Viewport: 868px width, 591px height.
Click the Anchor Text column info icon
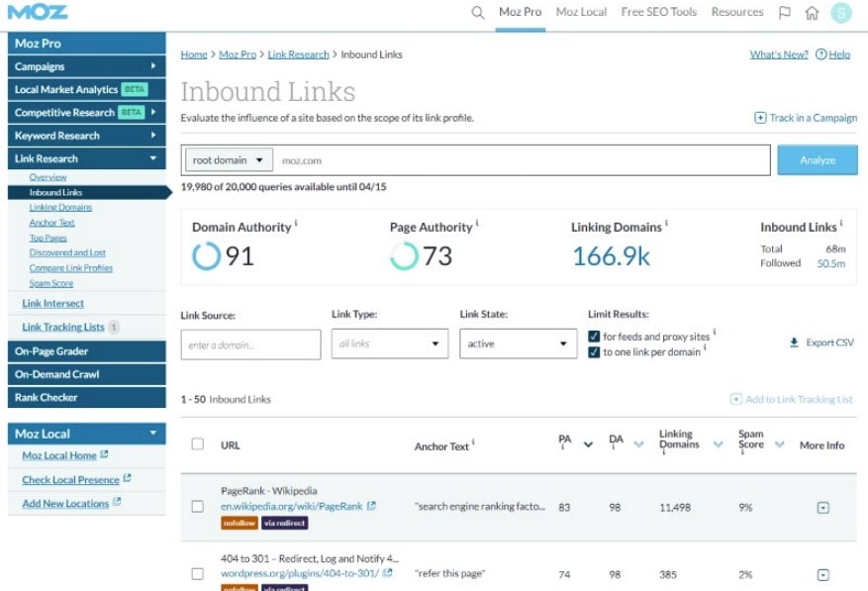473,442
